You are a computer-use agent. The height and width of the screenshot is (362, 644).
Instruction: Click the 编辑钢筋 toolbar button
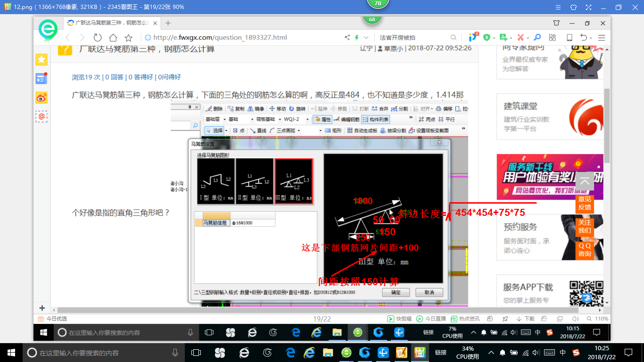tap(347, 120)
